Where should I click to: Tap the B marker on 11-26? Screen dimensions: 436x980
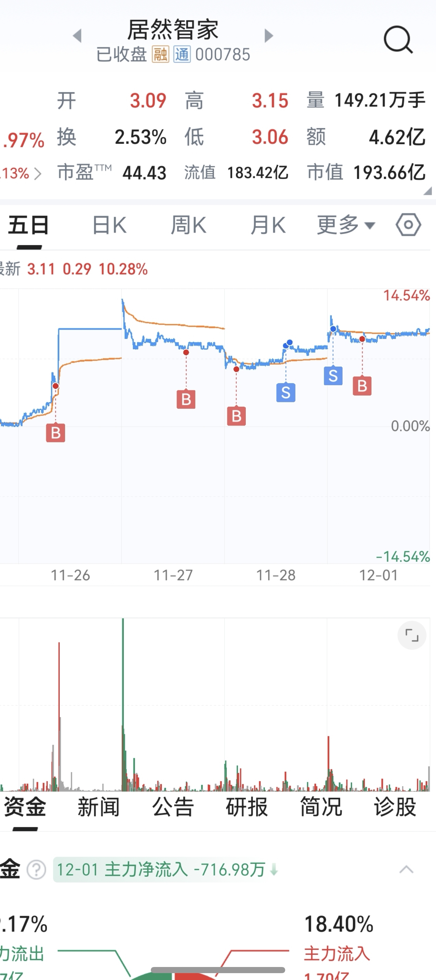[x=56, y=433]
